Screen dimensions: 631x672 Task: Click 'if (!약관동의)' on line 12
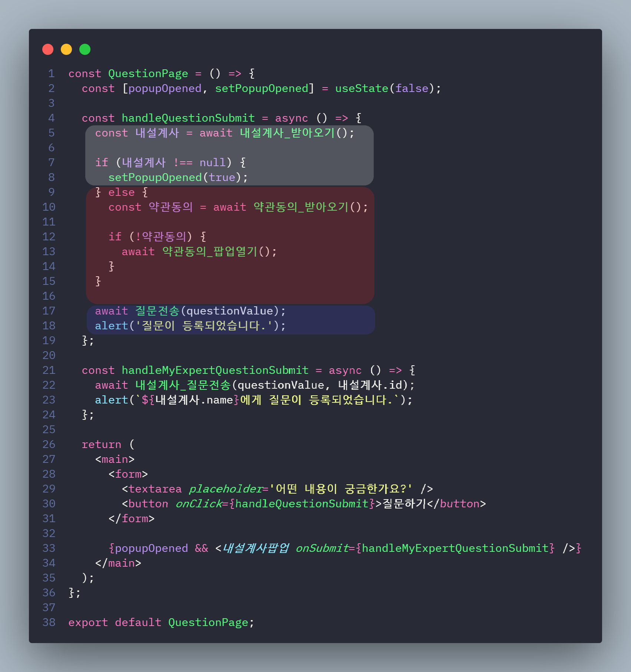(x=151, y=237)
